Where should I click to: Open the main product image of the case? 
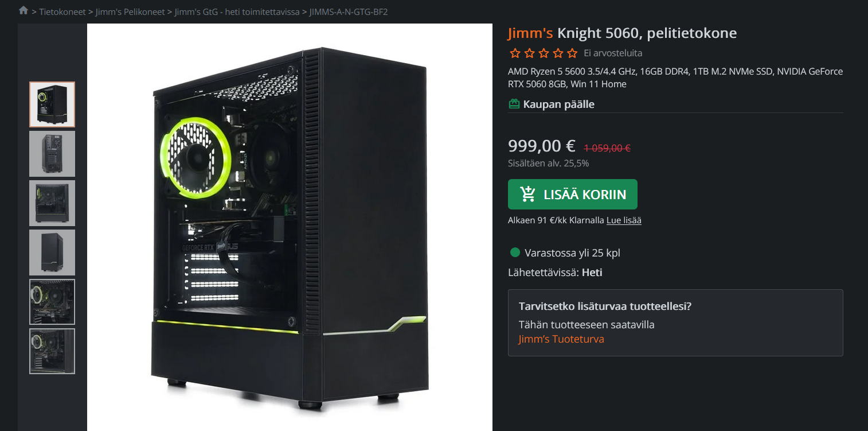(x=290, y=227)
